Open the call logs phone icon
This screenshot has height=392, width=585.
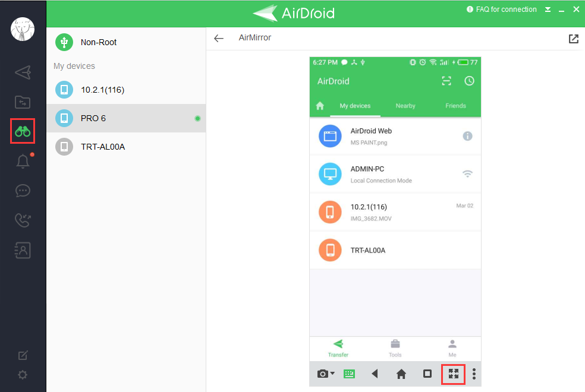pos(23,220)
